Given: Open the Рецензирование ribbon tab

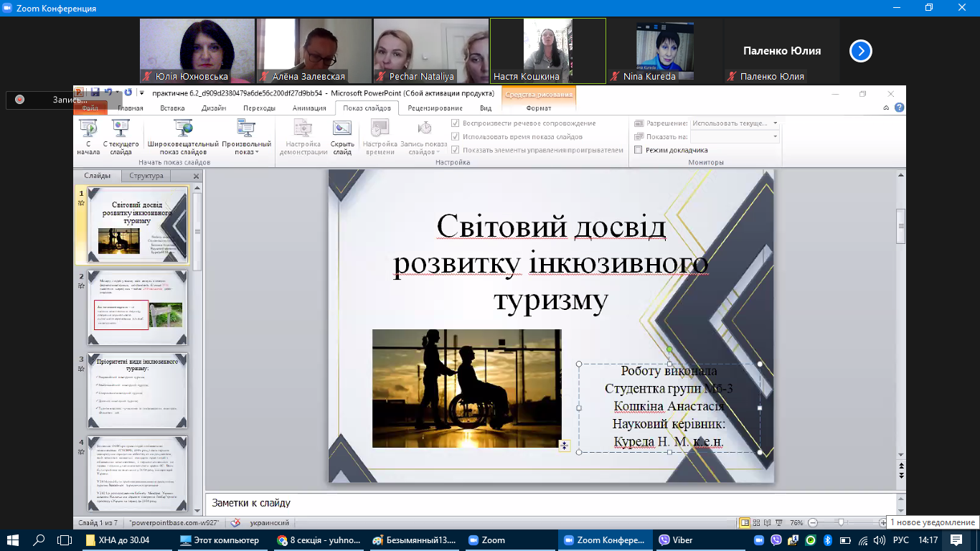Looking at the screenshot, I should [435, 108].
